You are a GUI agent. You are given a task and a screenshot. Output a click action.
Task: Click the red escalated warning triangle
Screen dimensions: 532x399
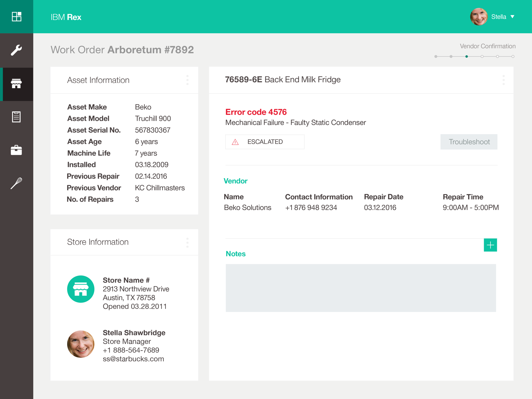pos(235,142)
